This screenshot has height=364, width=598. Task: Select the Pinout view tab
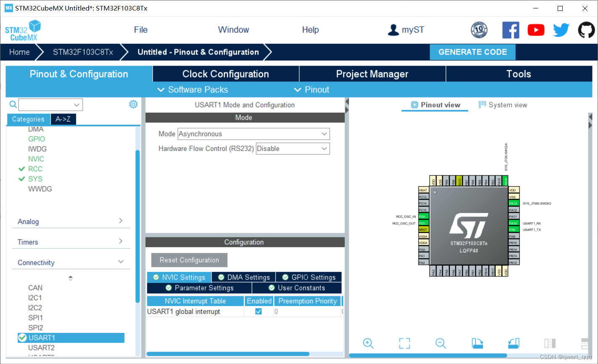435,105
